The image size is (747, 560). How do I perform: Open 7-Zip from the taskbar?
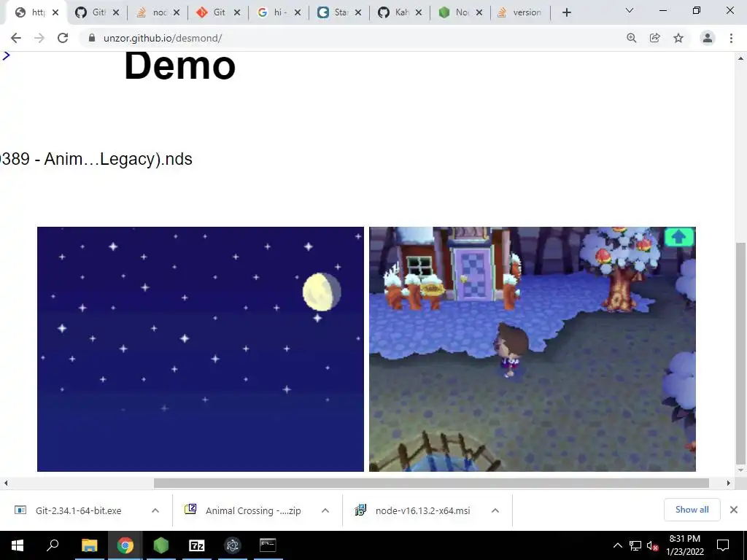pos(197,545)
